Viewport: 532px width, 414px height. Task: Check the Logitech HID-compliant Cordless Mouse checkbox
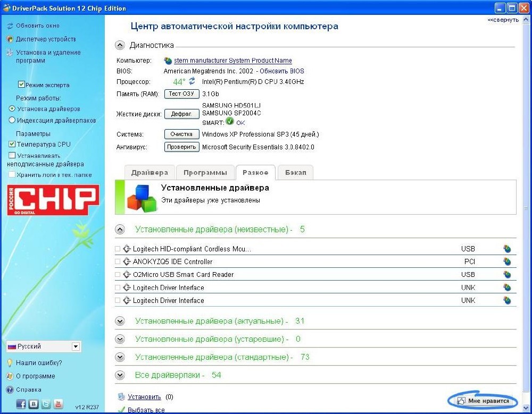(118, 249)
